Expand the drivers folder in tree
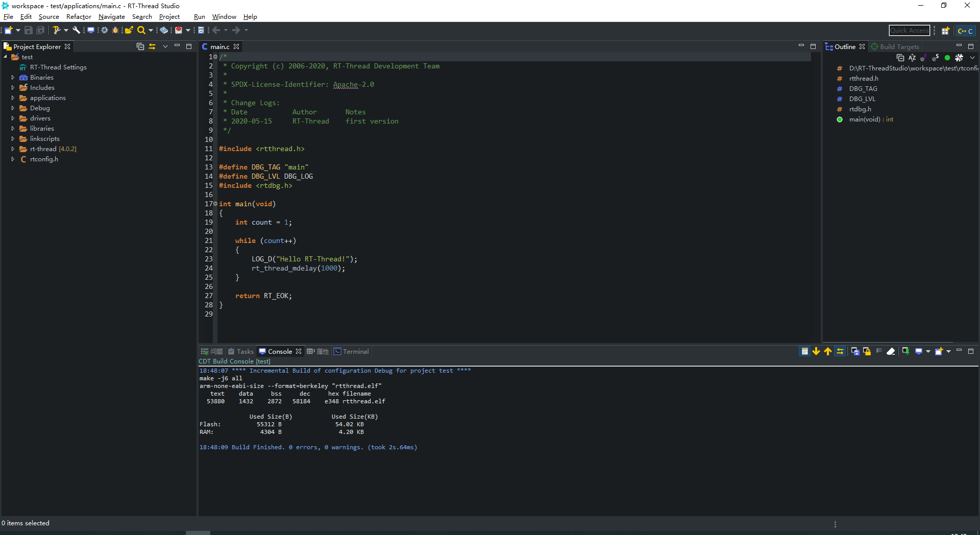The width and height of the screenshot is (980, 535). [x=13, y=118]
